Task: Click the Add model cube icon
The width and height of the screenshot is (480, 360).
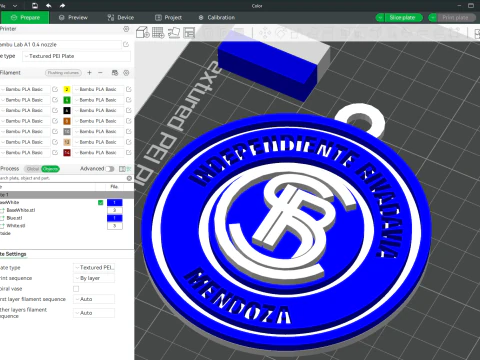Action: pyautogui.click(x=143, y=32)
